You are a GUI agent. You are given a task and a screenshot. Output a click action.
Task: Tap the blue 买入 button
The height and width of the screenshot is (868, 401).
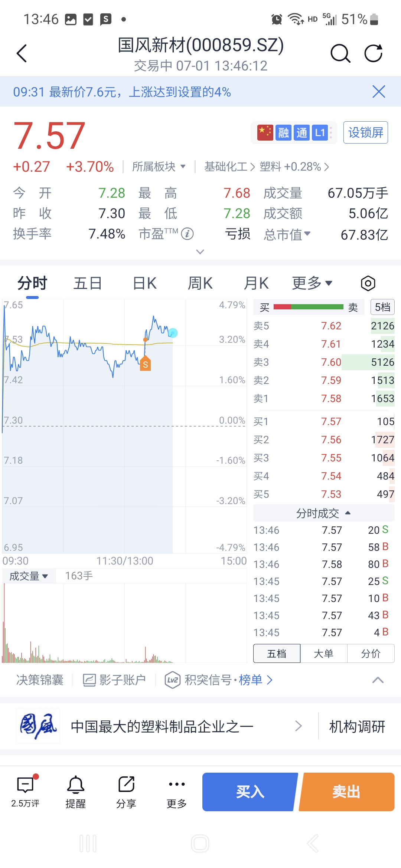pos(250,792)
